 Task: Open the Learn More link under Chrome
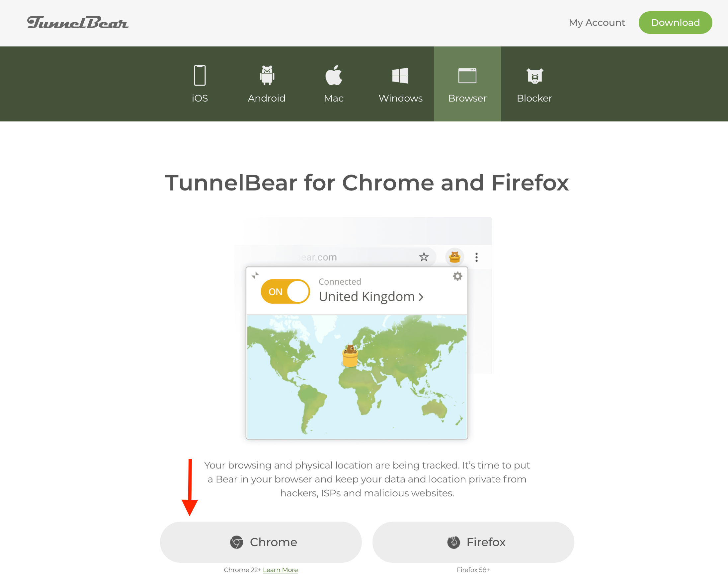(x=280, y=570)
